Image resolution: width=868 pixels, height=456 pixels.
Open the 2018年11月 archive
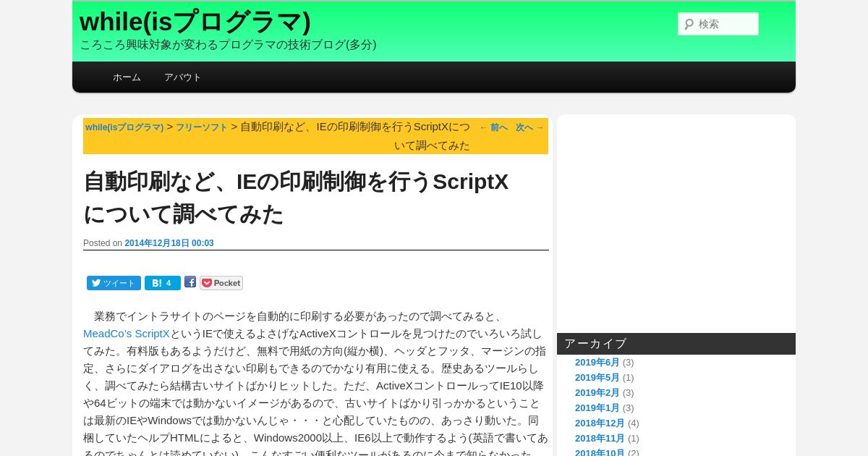[600, 438]
